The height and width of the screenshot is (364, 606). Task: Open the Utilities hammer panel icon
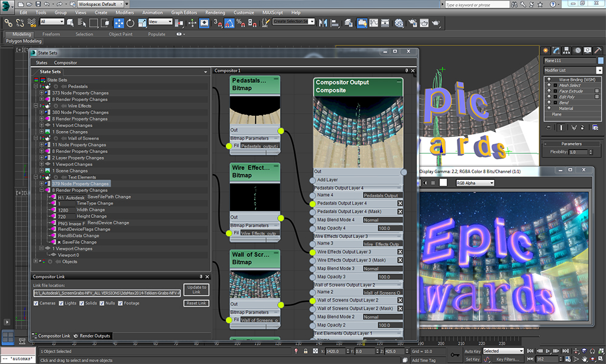click(598, 50)
